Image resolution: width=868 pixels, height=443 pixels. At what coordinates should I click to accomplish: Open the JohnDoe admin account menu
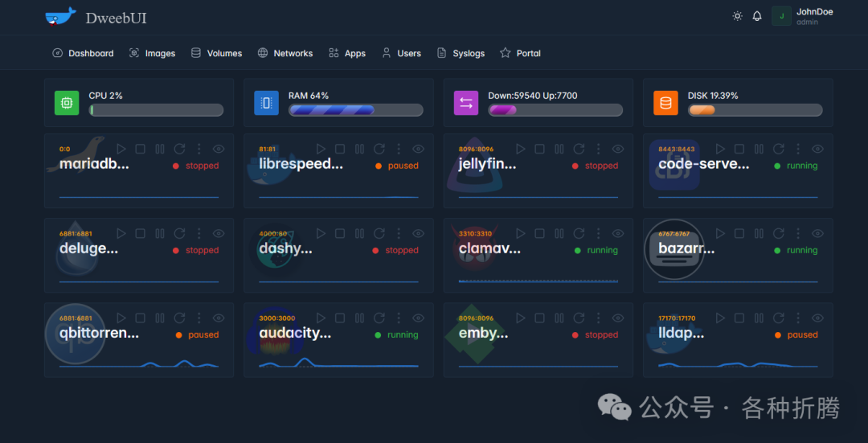(802, 16)
